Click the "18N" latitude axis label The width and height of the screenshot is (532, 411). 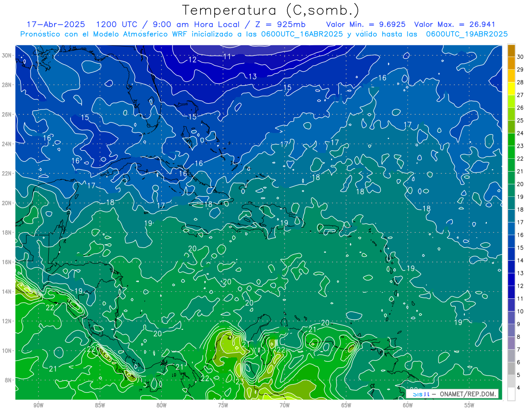coord(7,232)
